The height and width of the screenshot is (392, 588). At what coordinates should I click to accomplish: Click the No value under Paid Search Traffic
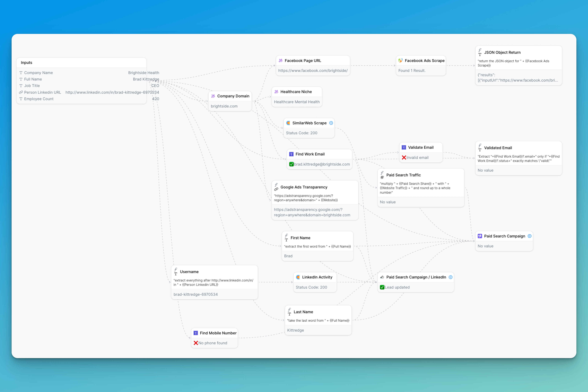coord(388,202)
